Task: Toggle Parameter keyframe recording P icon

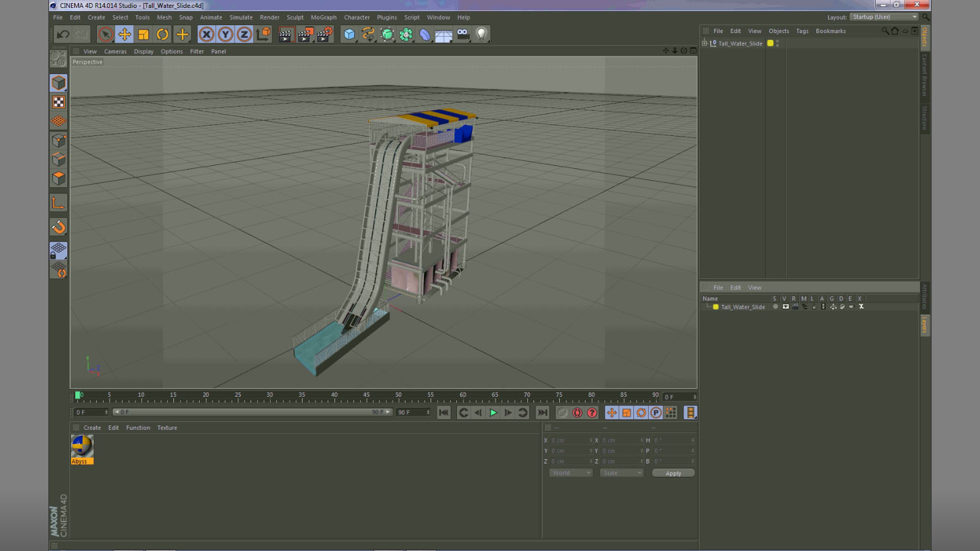Action: tap(656, 413)
